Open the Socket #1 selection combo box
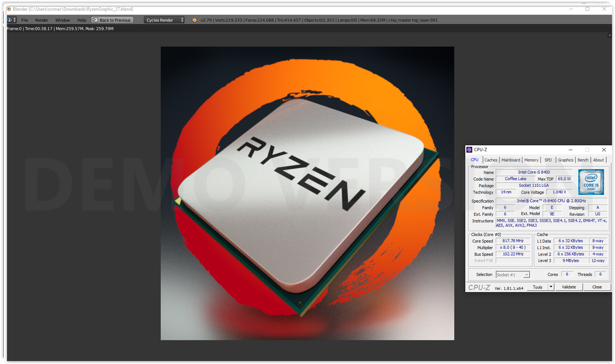Screen dimensions: 615x364 513,275
